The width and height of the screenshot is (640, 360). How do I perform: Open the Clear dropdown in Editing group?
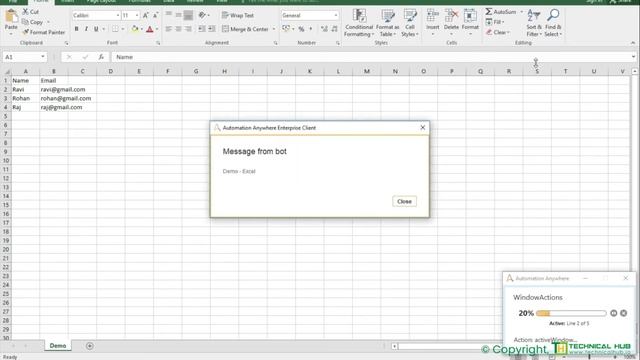pyautogui.click(x=498, y=32)
